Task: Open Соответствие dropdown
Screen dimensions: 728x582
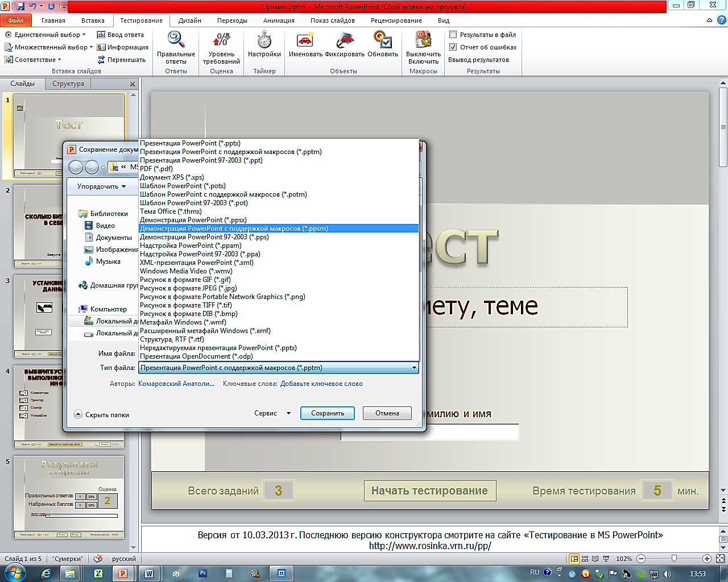Action: [x=32, y=60]
